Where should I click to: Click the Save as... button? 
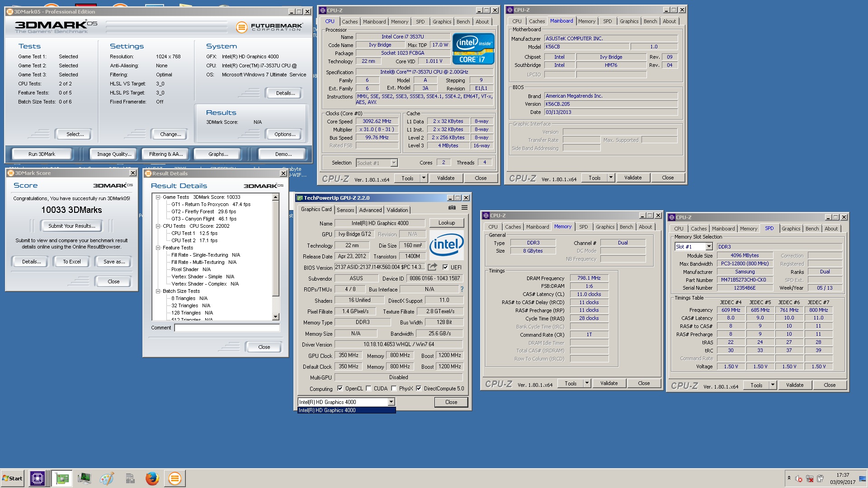tap(114, 262)
